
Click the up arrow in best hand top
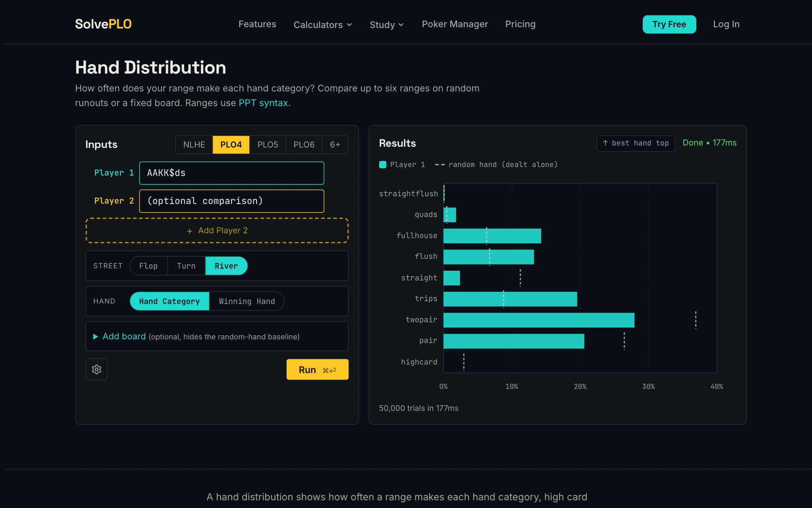coord(605,143)
